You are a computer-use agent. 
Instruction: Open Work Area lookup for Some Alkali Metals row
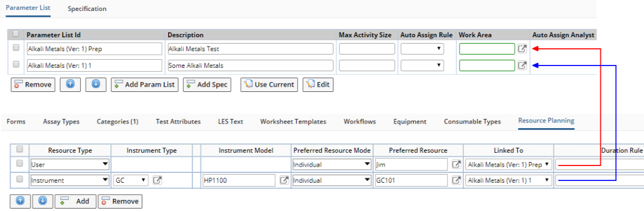522,65
